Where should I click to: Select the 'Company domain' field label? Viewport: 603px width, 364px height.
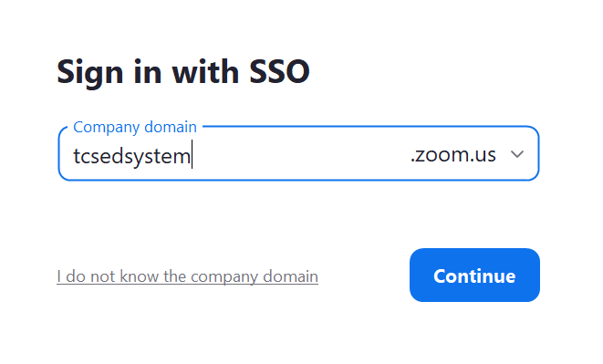[135, 127]
